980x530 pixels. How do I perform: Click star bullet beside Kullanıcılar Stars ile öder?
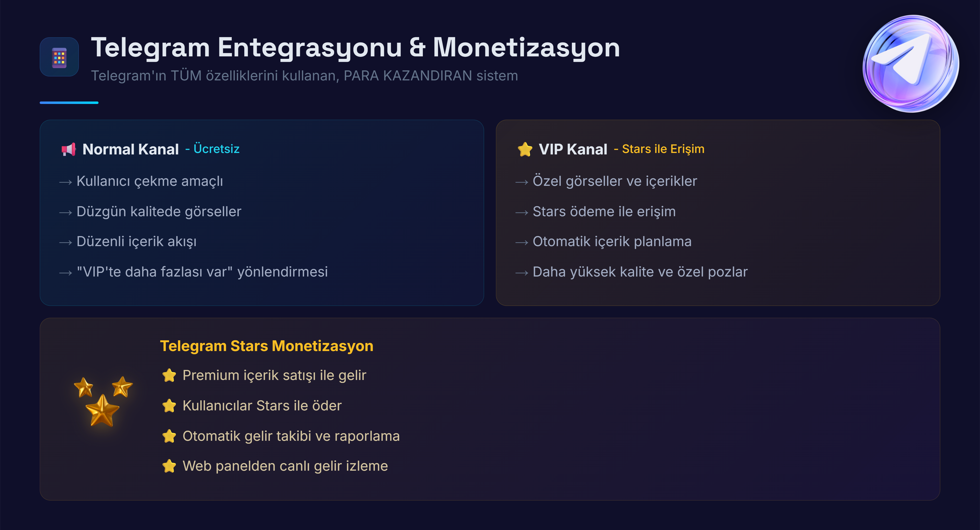169,406
